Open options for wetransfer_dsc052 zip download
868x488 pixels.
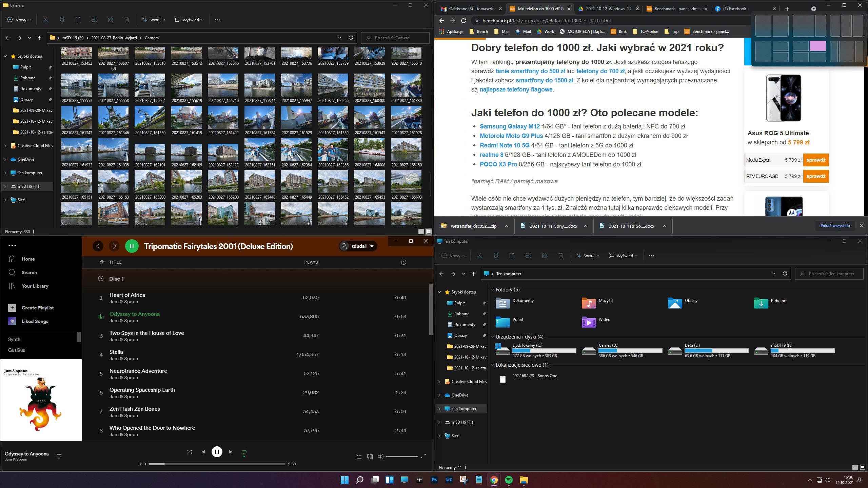(507, 226)
